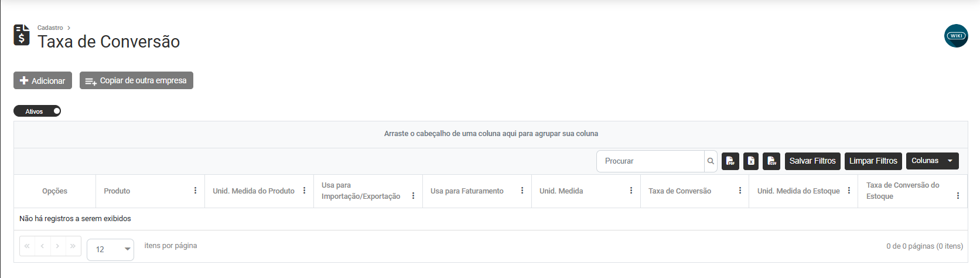Click Limpar Filtros button
This screenshot has height=278, width=980.
[x=873, y=161]
